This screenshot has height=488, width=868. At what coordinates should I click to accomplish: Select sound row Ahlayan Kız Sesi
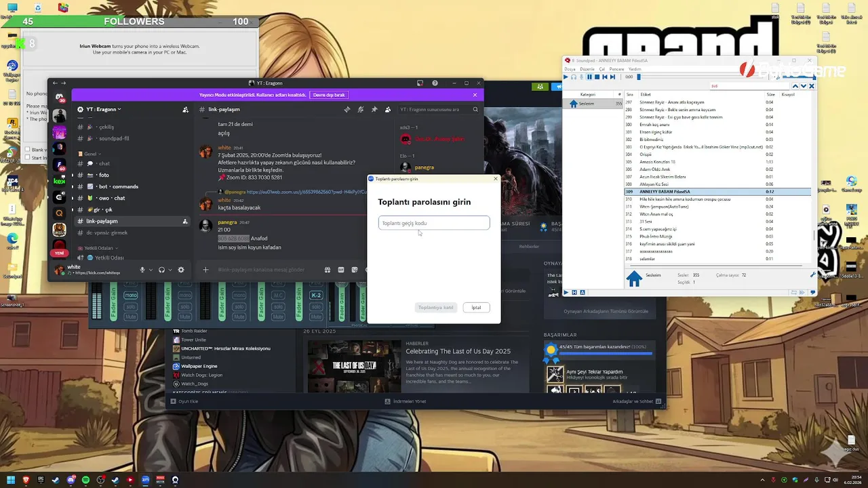(717, 184)
